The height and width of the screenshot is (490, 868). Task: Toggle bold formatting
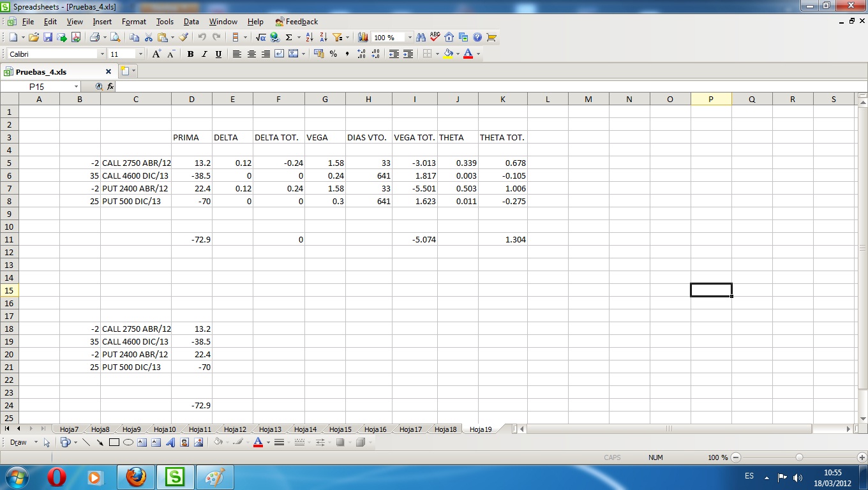tap(190, 54)
